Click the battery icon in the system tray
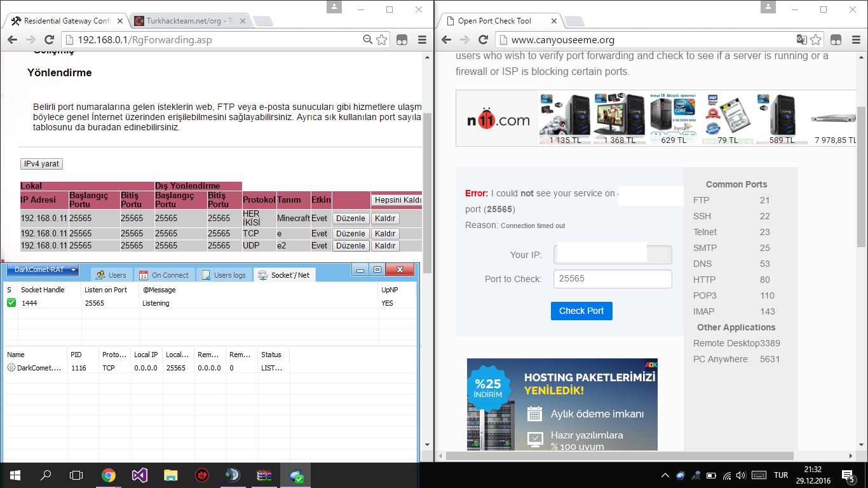The height and width of the screenshot is (488, 868). [712, 475]
